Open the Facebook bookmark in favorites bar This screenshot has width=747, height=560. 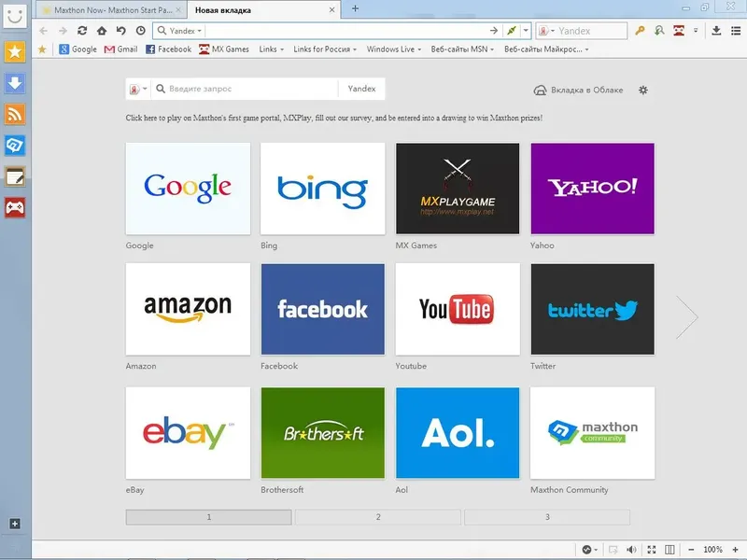169,49
